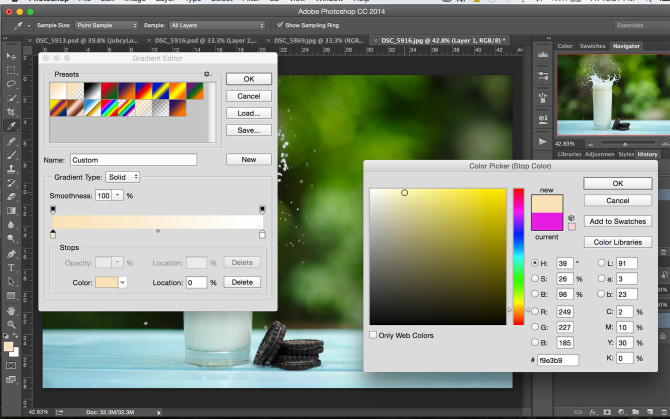Open the Libraries panel tab
This screenshot has width=670, height=419.
569,154
